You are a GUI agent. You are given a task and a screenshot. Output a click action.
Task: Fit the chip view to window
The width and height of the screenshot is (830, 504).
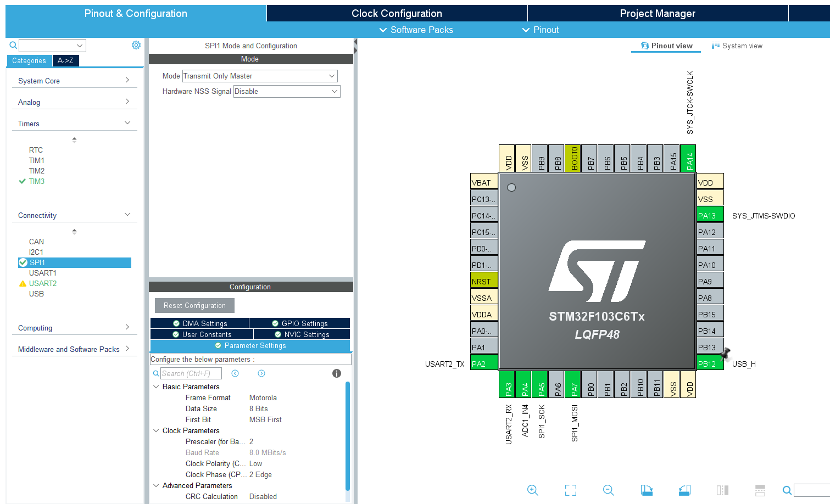point(571,490)
